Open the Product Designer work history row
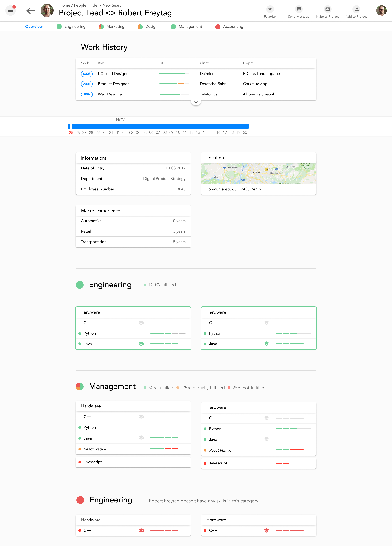Image resolution: width=392 pixels, height=546 pixels. [x=113, y=84]
